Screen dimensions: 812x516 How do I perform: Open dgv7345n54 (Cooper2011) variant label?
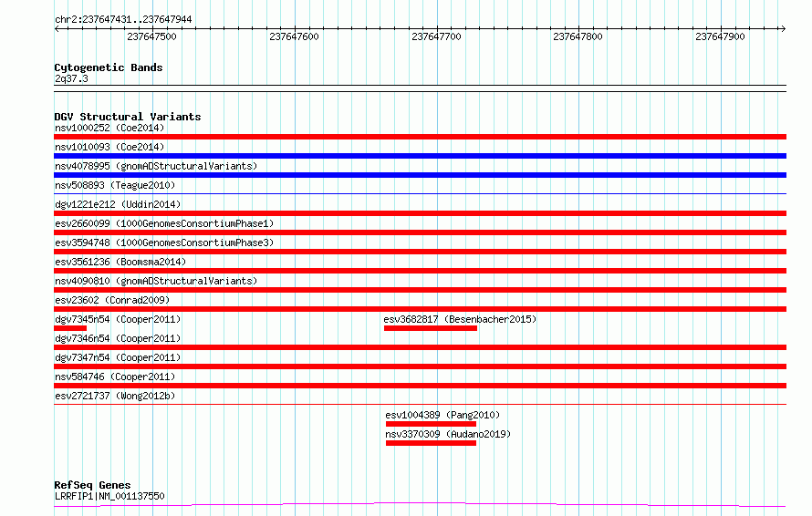coord(118,319)
